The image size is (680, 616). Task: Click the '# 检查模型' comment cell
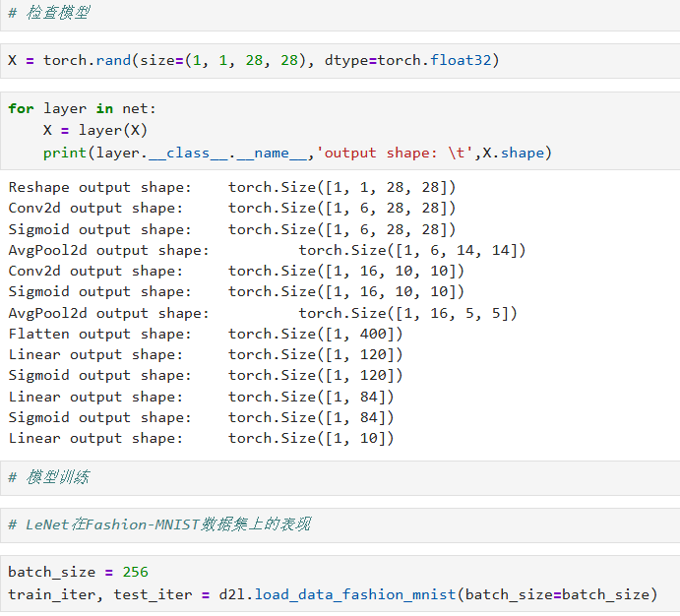pos(49,14)
